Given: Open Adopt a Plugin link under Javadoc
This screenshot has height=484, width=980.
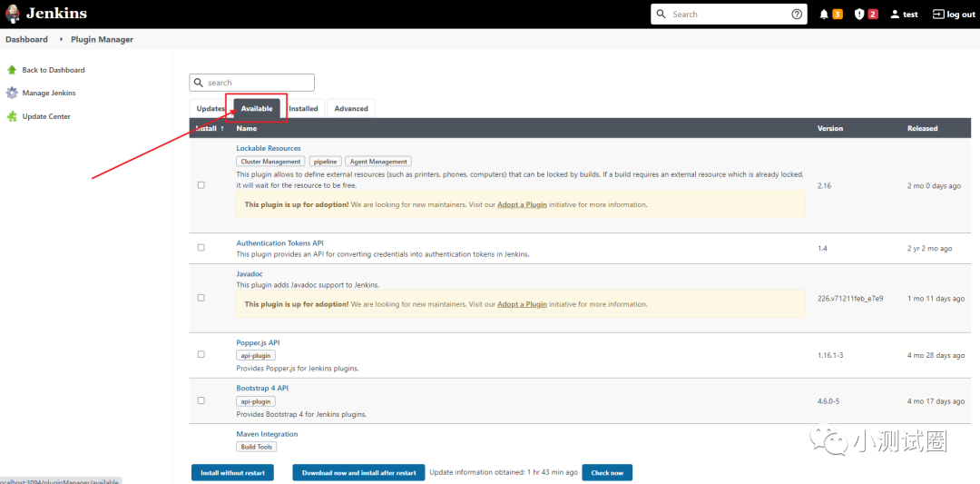Looking at the screenshot, I should pos(522,304).
